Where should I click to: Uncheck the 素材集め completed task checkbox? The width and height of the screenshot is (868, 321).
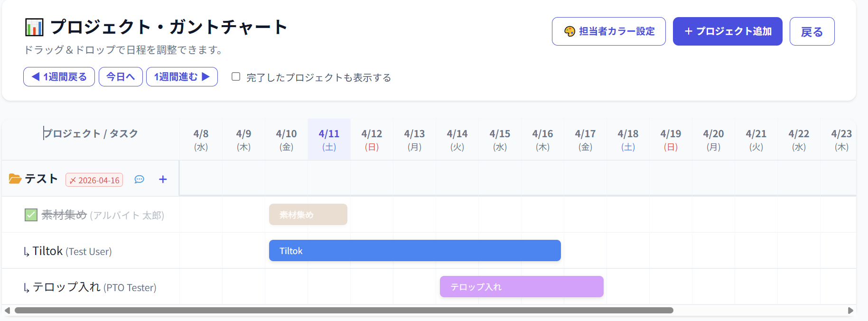coord(31,215)
